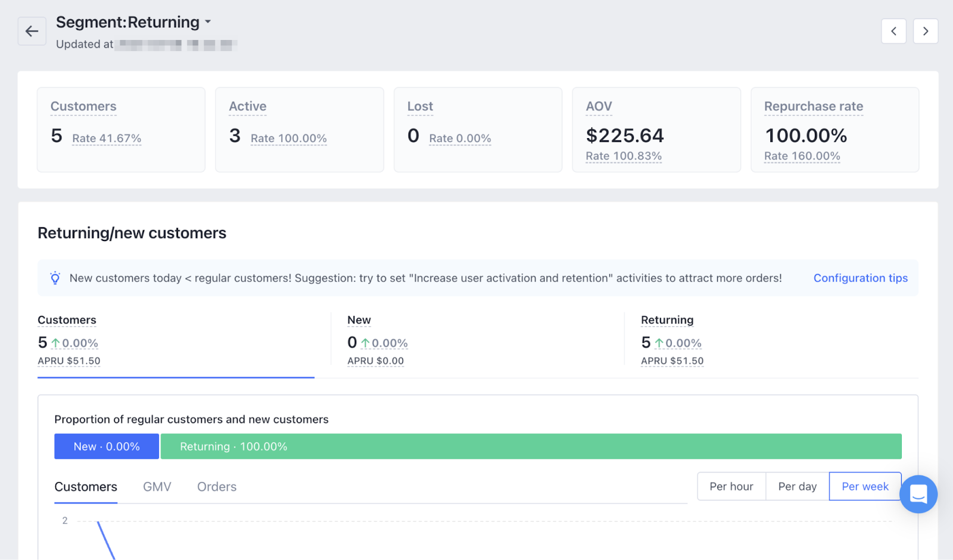Image resolution: width=953 pixels, height=560 pixels.
Task: Click green up arrow under Returning
Action: 659,343
